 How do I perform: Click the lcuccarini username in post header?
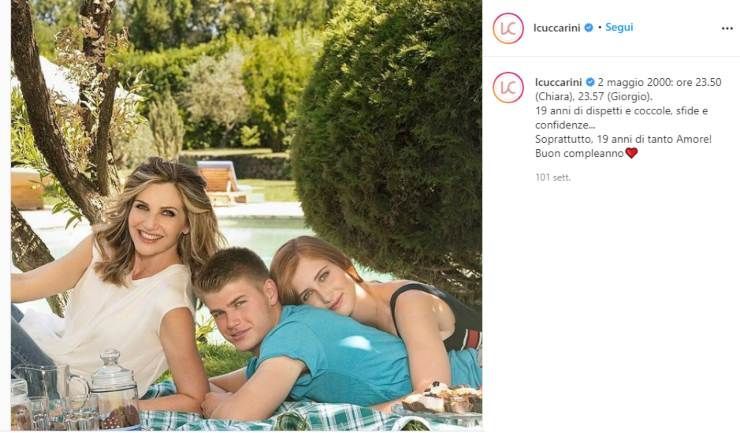tap(556, 28)
